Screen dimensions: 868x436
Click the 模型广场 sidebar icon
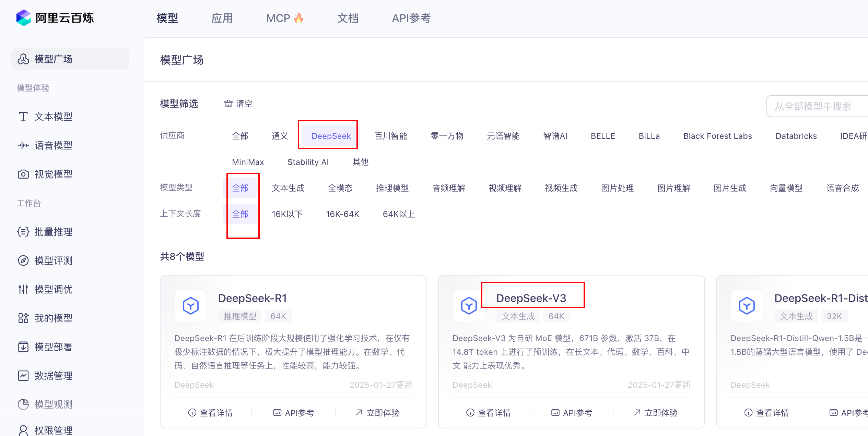23,59
